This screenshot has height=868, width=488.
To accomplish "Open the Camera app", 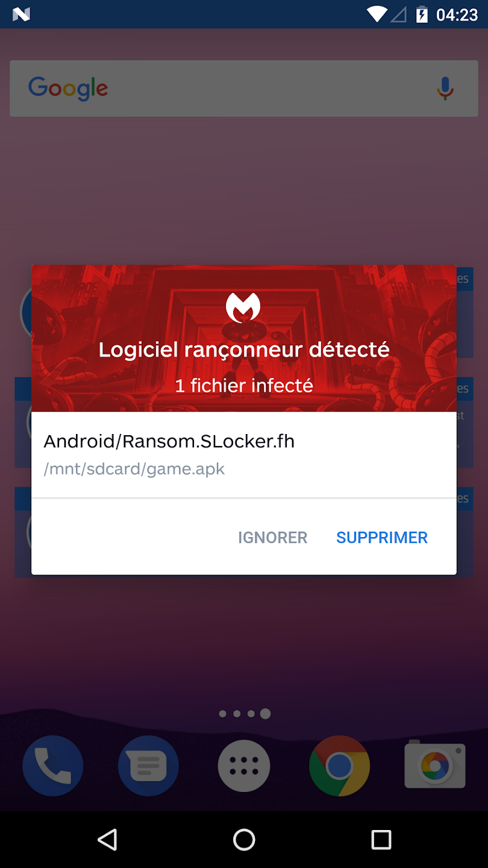I will [435, 764].
